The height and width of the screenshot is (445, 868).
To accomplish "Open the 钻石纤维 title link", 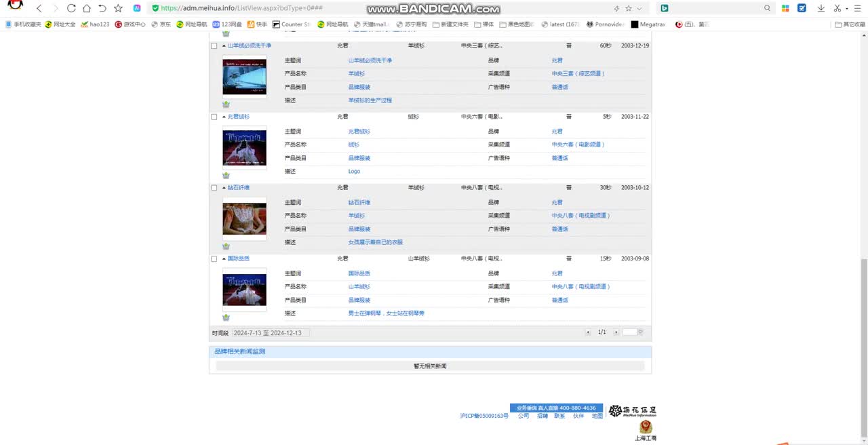I will point(238,188).
